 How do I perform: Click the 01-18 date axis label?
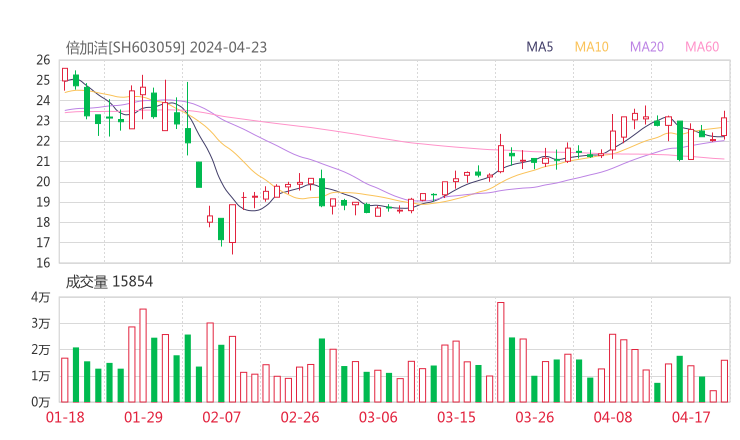[x=65, y=417]
